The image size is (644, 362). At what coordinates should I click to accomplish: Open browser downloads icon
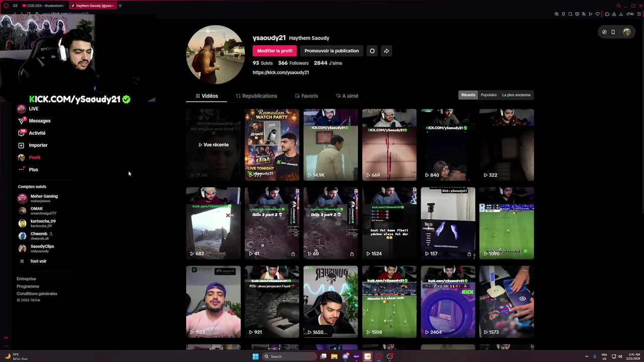(x=620, y=14)
